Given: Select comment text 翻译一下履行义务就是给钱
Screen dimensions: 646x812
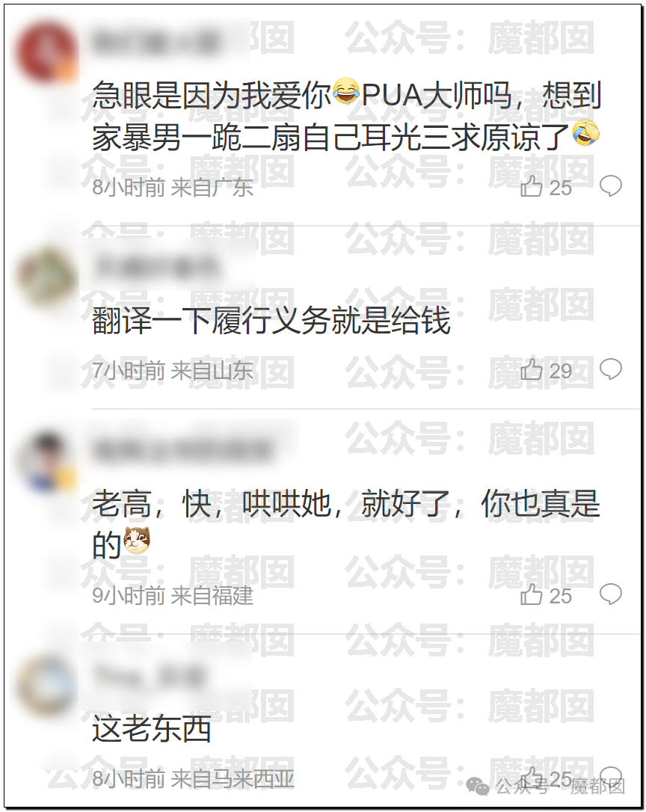Looking at the screenshot, I should tap(271, 320).
